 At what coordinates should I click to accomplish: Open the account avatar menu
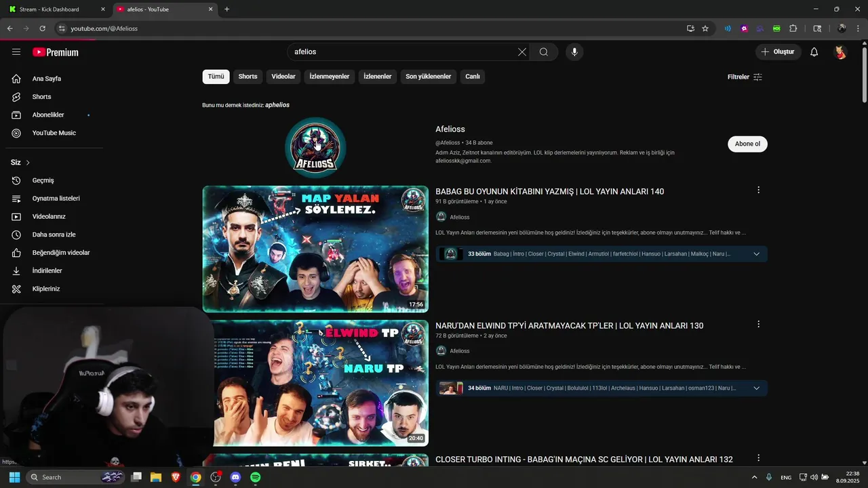[x=840, y=52]
